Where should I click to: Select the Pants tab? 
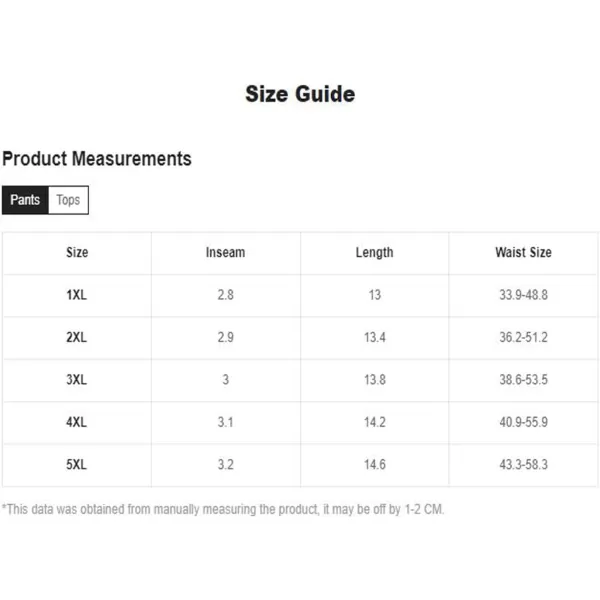click(x=25, y=200)
